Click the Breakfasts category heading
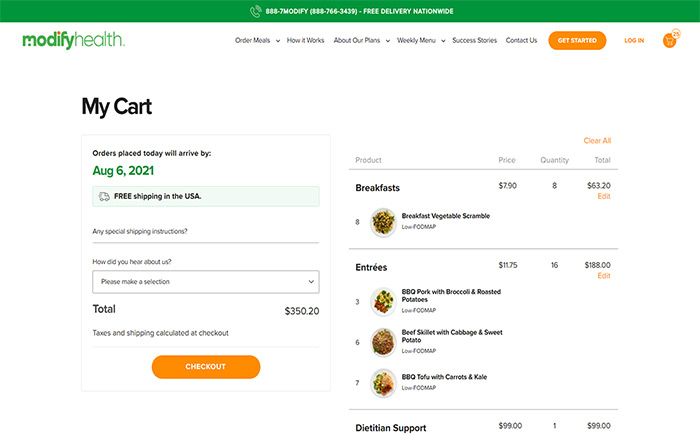 pyautogui.click(x=377, y=188)
